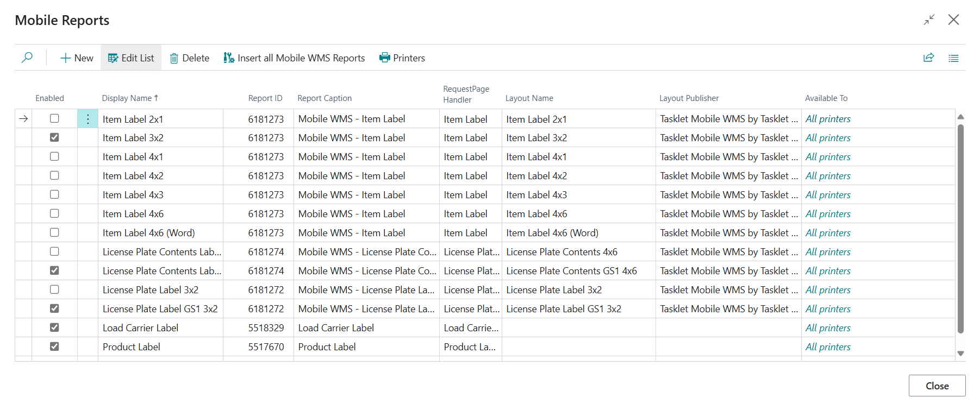The image size is (980, 410).
Task: Select the Item Label 4x6 (Word) layout name cell
Action: point(579,233)
